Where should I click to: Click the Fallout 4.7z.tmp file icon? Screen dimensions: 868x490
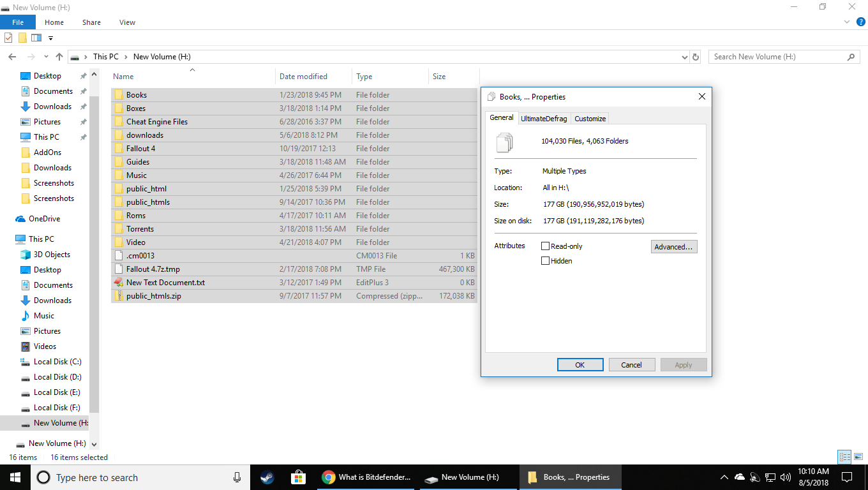click(x=119, y=269)
